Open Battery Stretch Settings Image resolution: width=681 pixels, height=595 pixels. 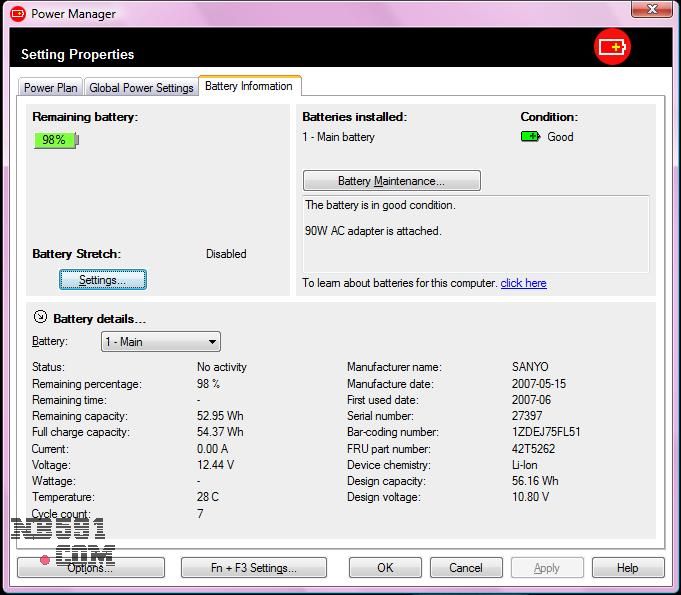click(x=102, y=280)
